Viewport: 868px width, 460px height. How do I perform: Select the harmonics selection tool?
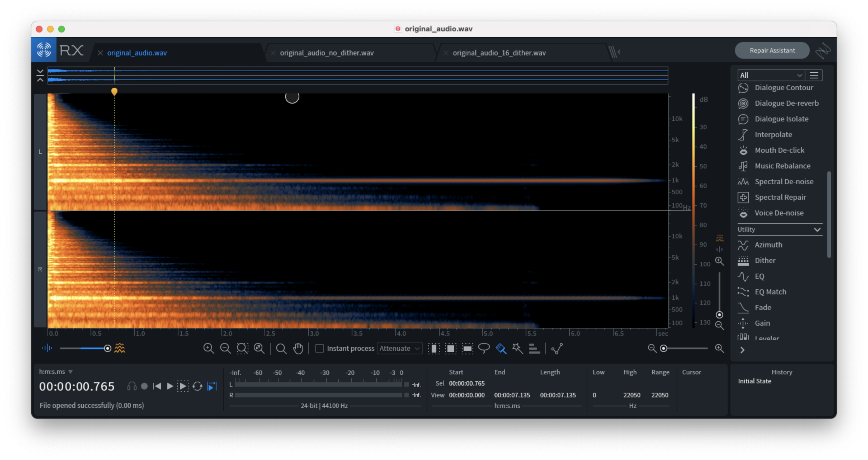tap(534, 349)
